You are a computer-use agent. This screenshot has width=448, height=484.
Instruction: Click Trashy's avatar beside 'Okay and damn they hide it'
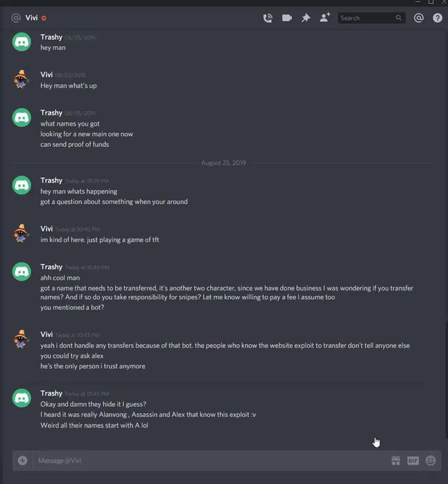(x=22, y=398)
